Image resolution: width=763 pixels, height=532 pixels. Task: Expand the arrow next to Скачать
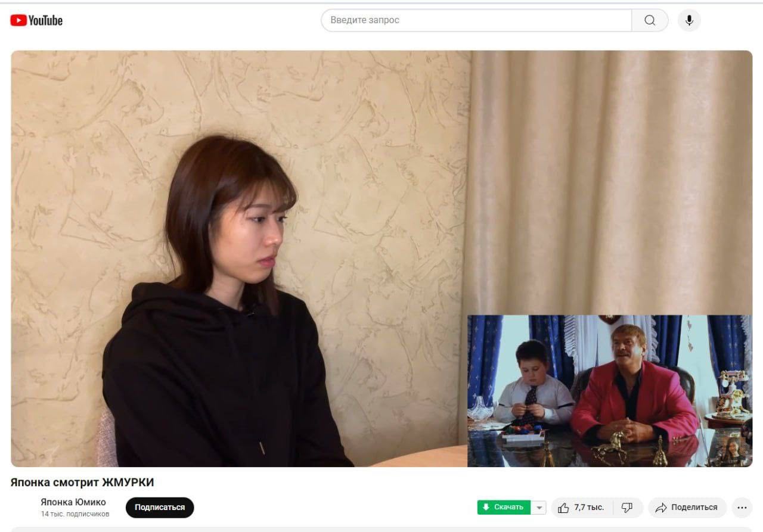[539, 508]
